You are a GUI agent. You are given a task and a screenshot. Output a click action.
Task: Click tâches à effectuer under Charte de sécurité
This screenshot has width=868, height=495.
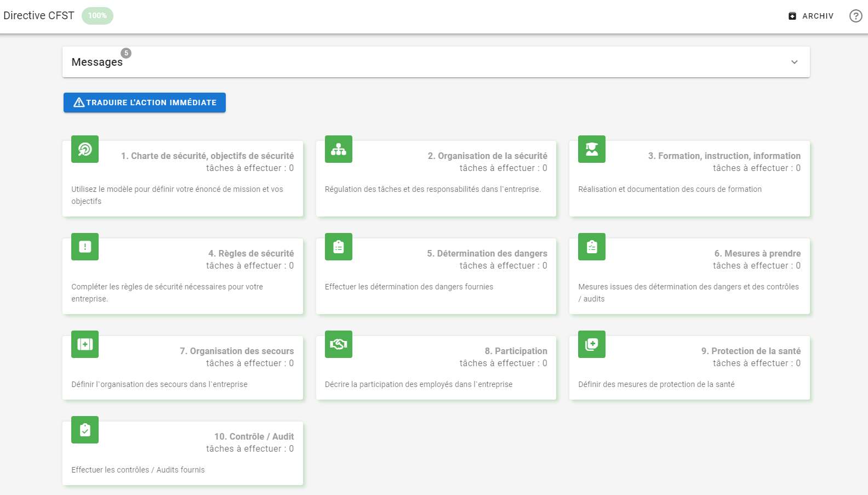(250, 168)
